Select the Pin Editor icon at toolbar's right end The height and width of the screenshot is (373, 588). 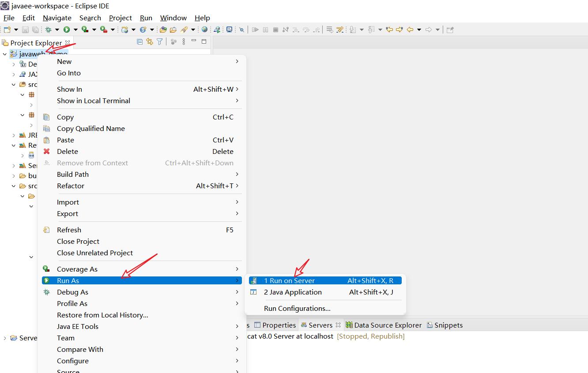tap(450, 29)
